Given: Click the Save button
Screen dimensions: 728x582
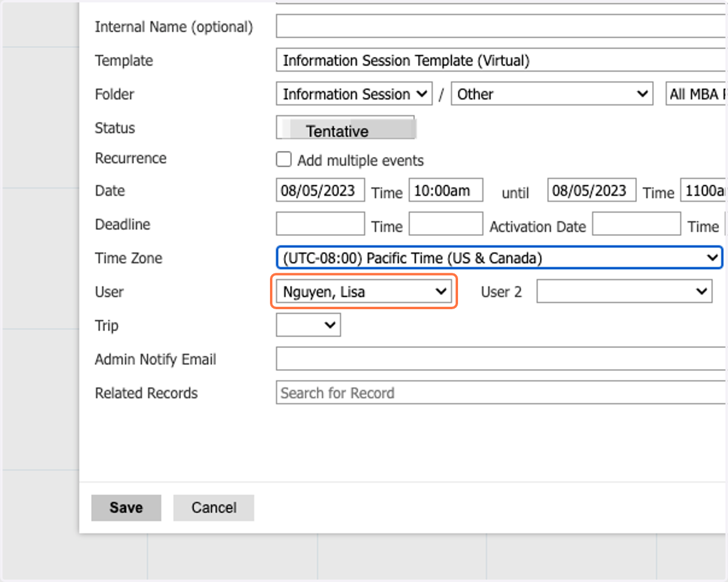Looking at the screenshot, I should tap(126, 508).
